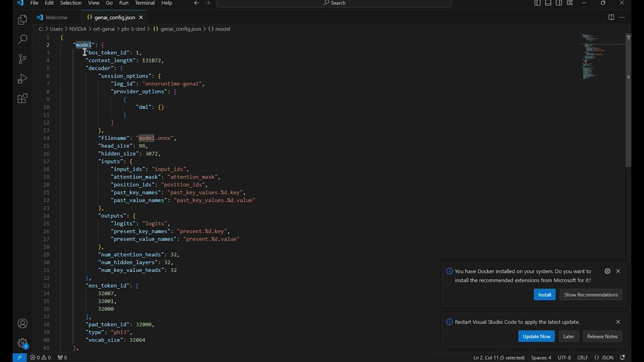The image size is (644, 362).
Task: Toggle secondary side bar layout icon
Action: tap(559, 3)
